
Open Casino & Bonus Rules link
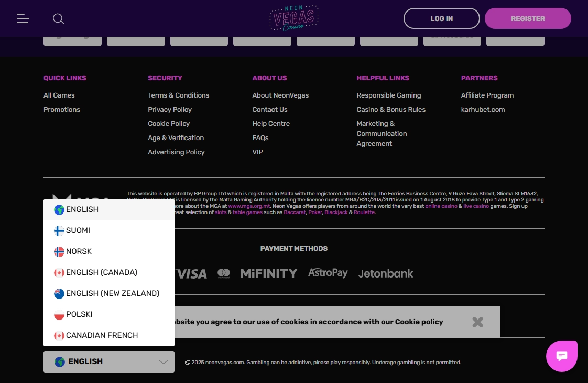pyautogui.click(x=391, y=110)
